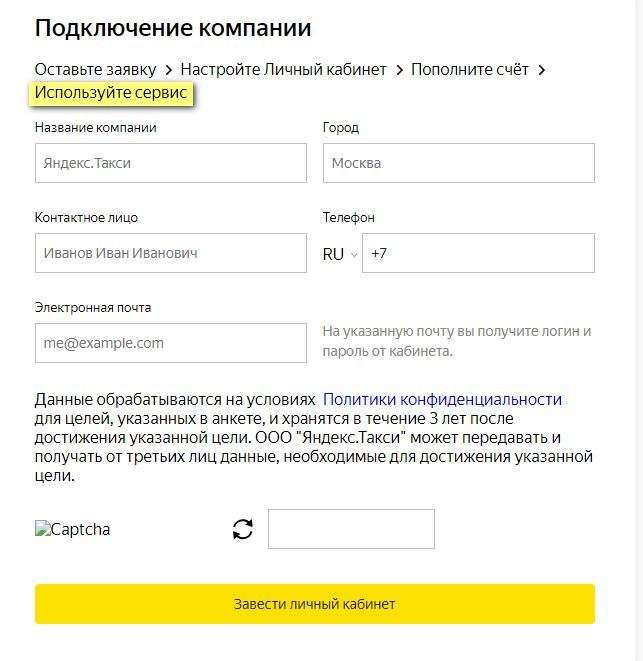Click the broken Captcha image

pyautogui.click(x=73, y=530)
